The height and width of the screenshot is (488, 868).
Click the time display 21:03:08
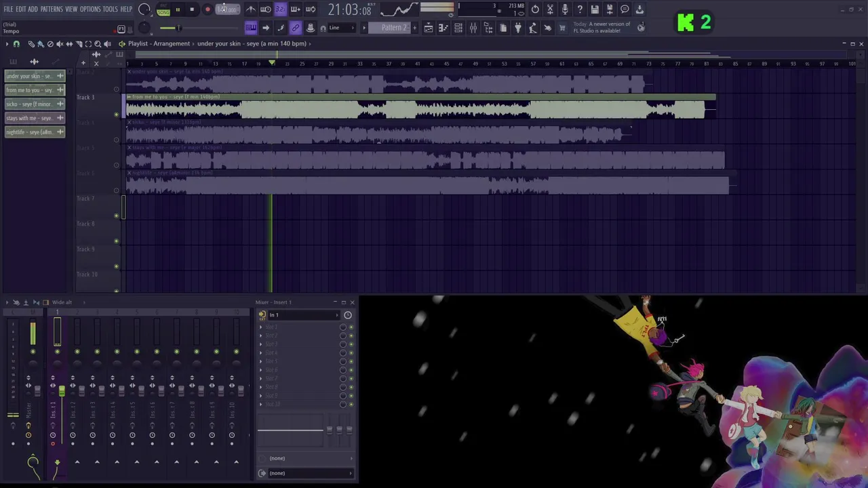(349, 9)
